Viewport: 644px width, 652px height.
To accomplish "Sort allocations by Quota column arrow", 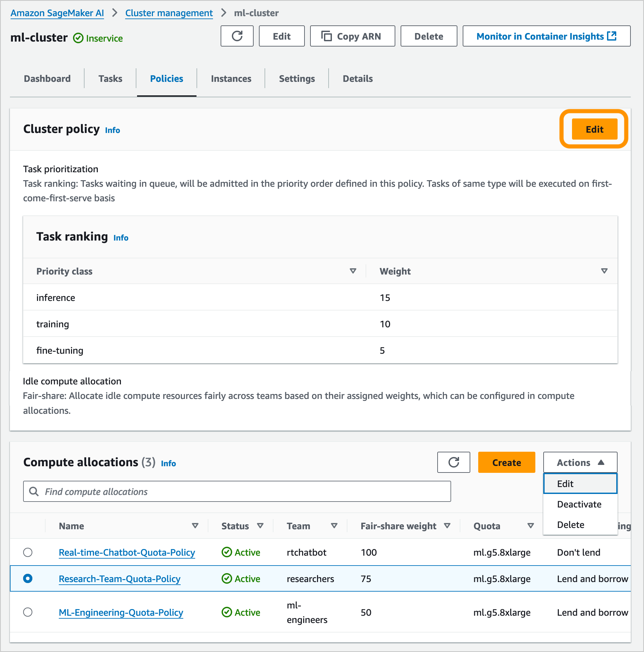I will tap(530, 526).
